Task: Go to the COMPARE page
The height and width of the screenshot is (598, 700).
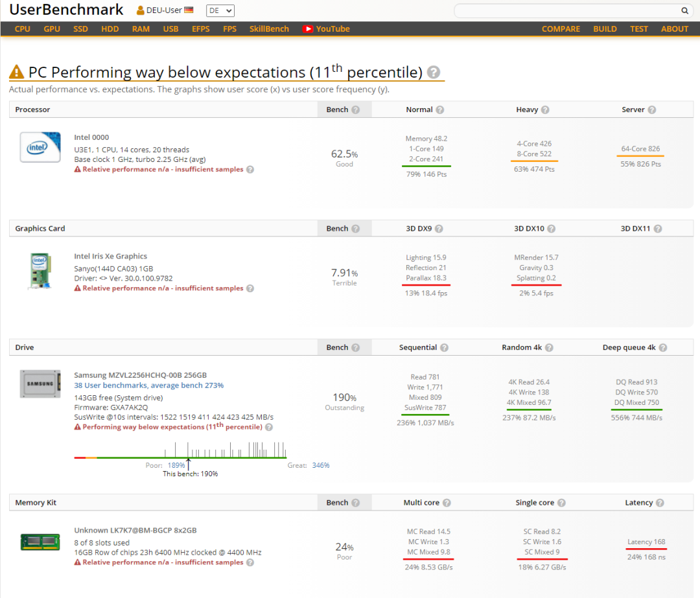Action: coord(561,29)
